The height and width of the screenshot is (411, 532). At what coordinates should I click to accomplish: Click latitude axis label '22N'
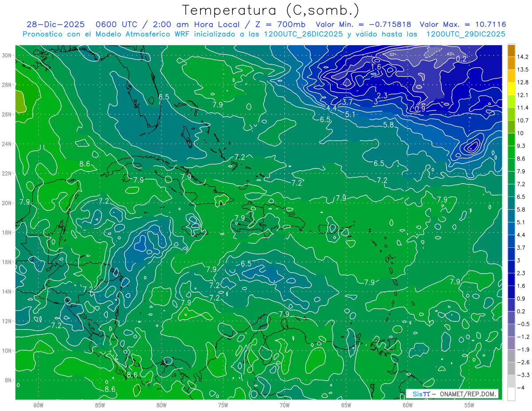(7, 173)
